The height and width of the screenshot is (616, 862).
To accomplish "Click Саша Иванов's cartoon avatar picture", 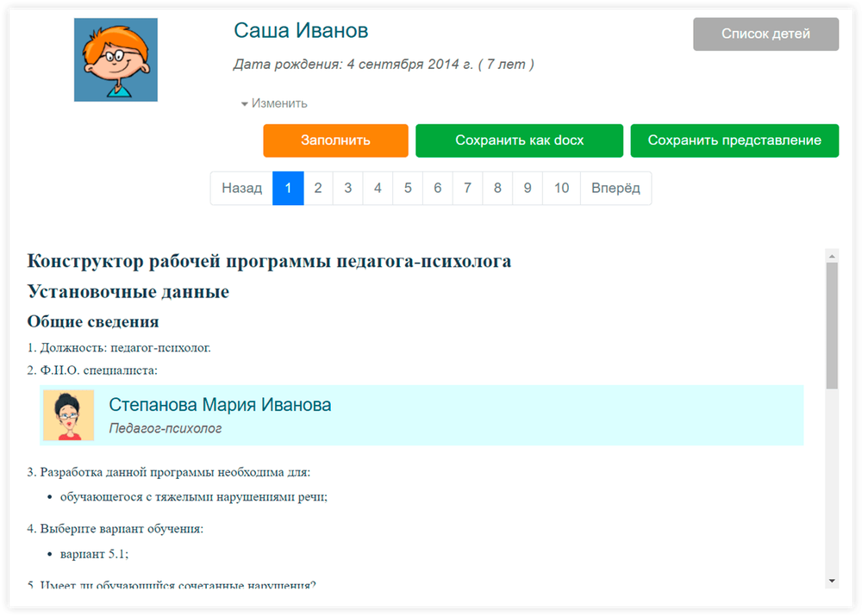I will [116, 60].
